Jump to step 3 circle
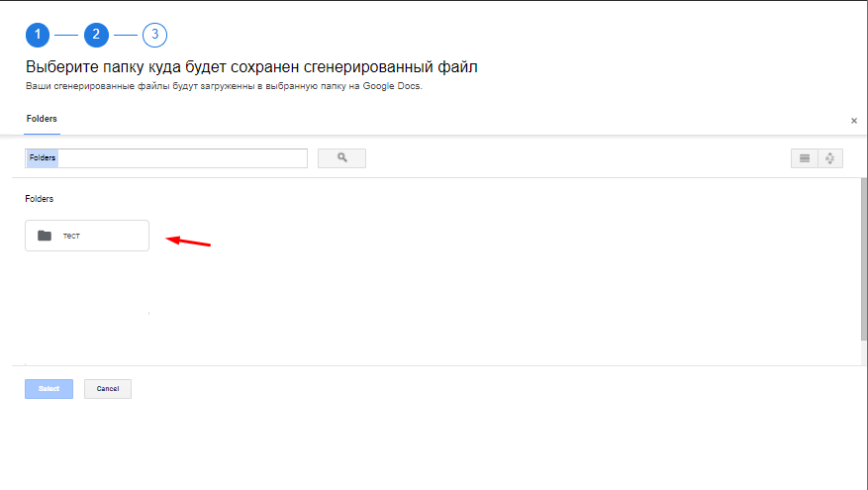 point(154,36)
